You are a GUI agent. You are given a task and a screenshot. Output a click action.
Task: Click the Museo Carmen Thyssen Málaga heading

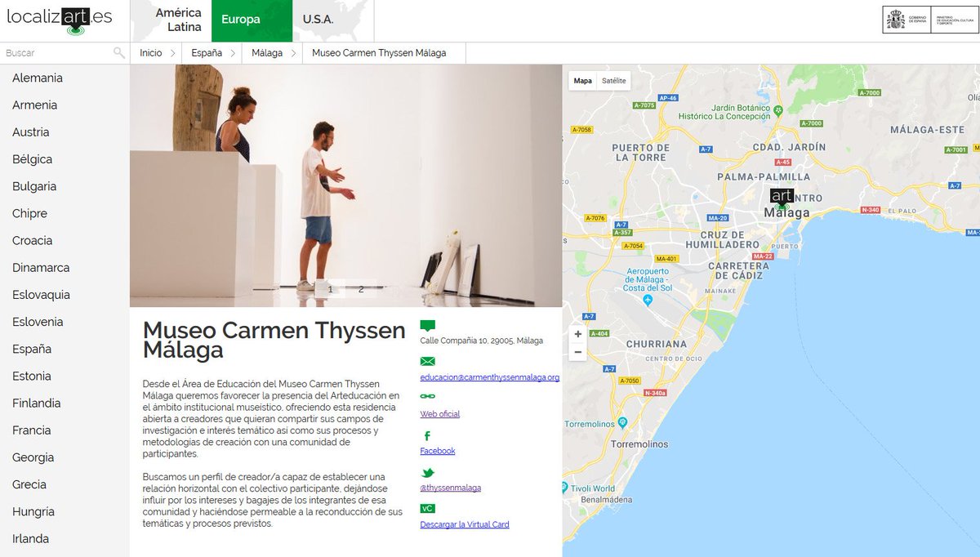274,341
